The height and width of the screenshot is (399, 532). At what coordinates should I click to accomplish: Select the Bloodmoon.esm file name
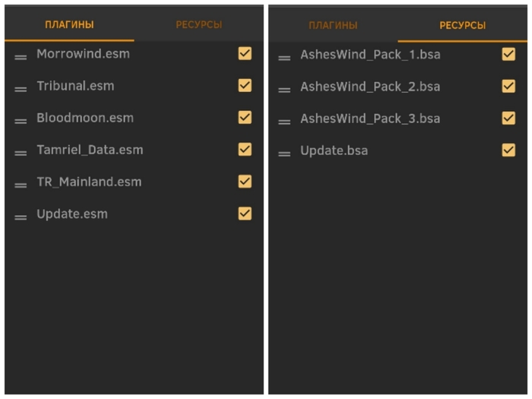click(85, 118)
